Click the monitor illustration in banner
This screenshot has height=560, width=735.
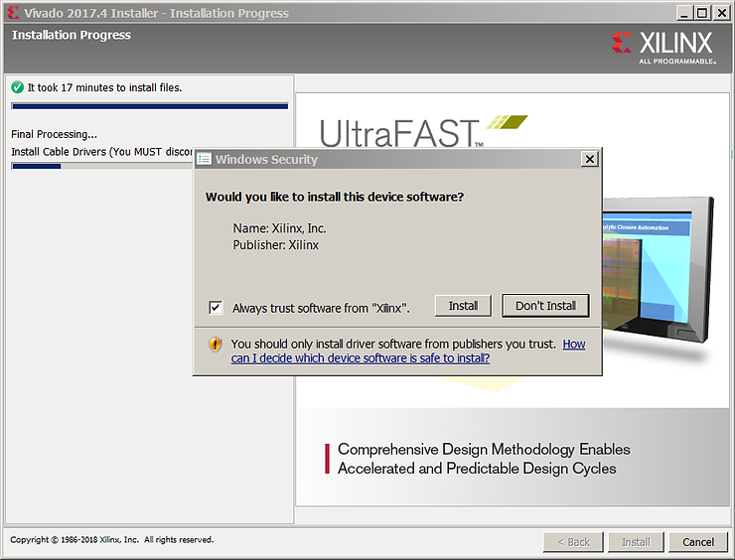[x=658, y=269]
